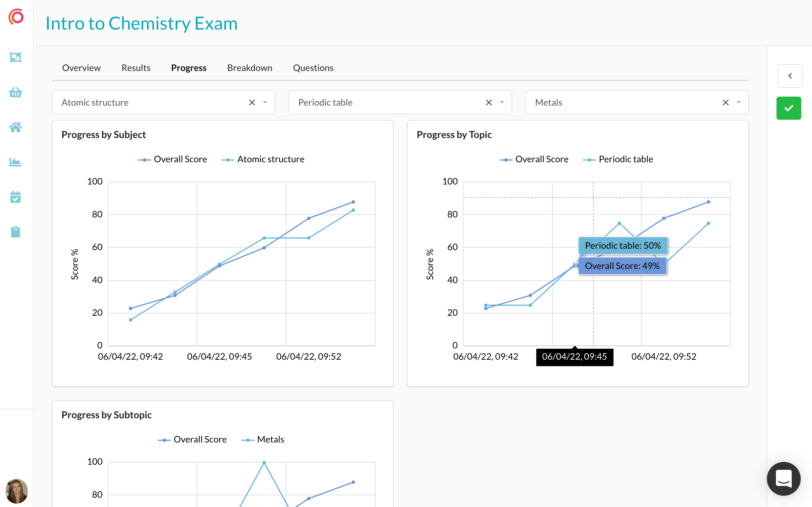Open the area chart analytics icon
812x507 pixels.
click(16, 162)
